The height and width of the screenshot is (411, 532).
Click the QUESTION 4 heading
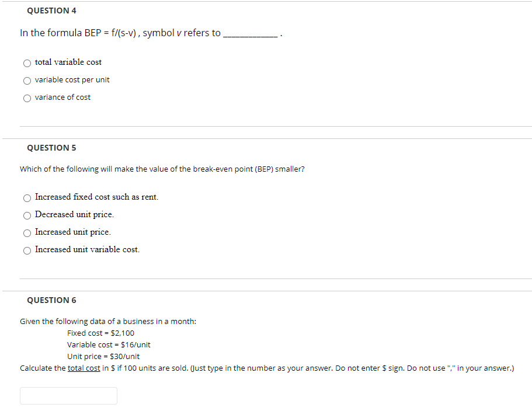pos(51,11)
